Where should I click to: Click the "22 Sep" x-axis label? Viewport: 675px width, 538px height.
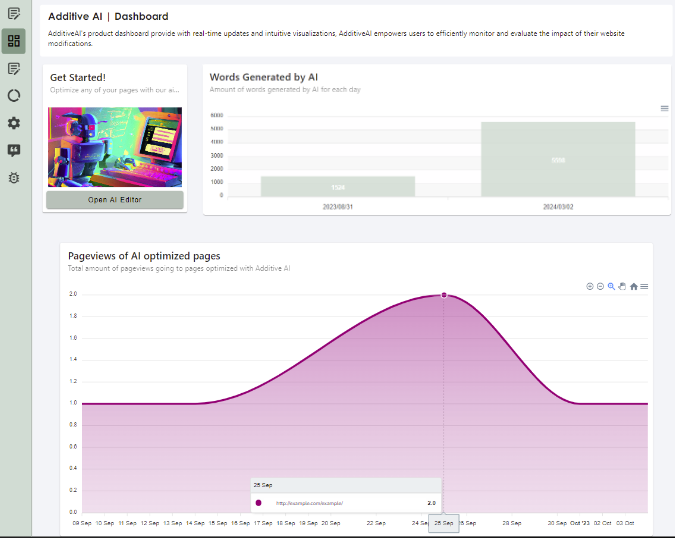[x=376, y=523]
